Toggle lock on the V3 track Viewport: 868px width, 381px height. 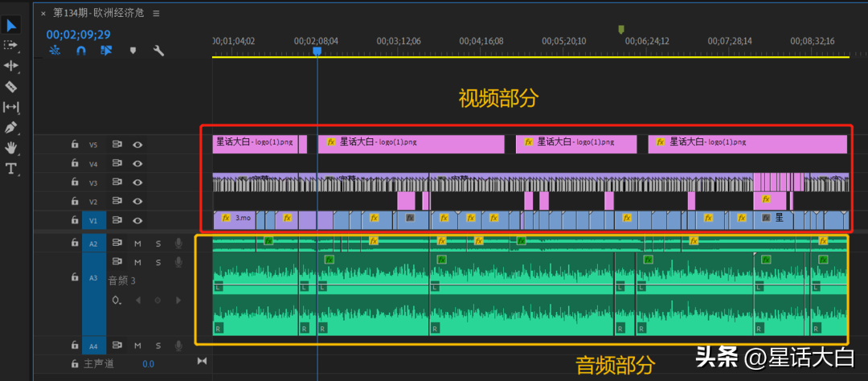point(75,183)
